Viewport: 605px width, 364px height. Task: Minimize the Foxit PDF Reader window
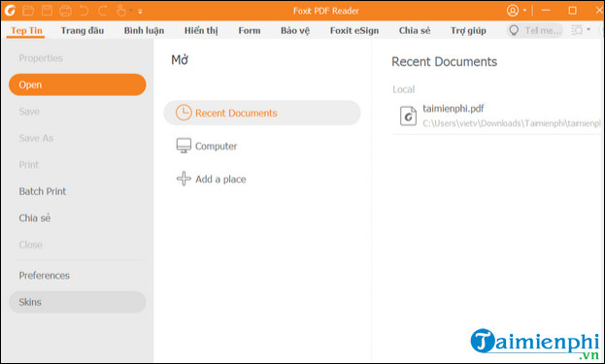[546, 11]
